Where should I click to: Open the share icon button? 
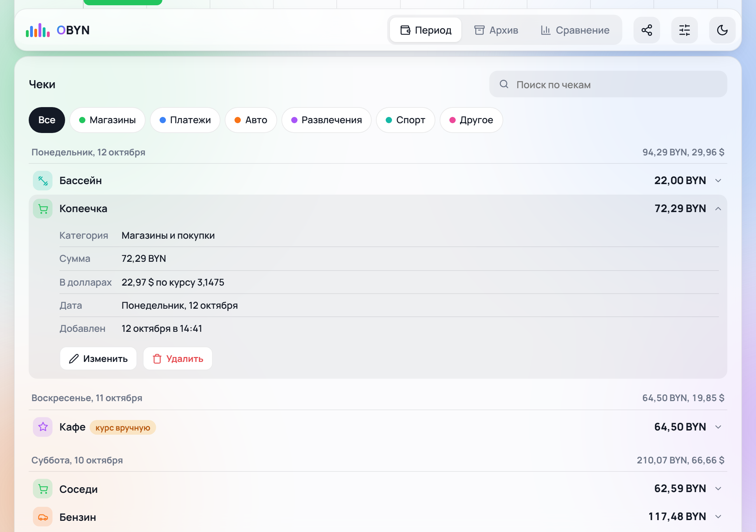(646, 30)
